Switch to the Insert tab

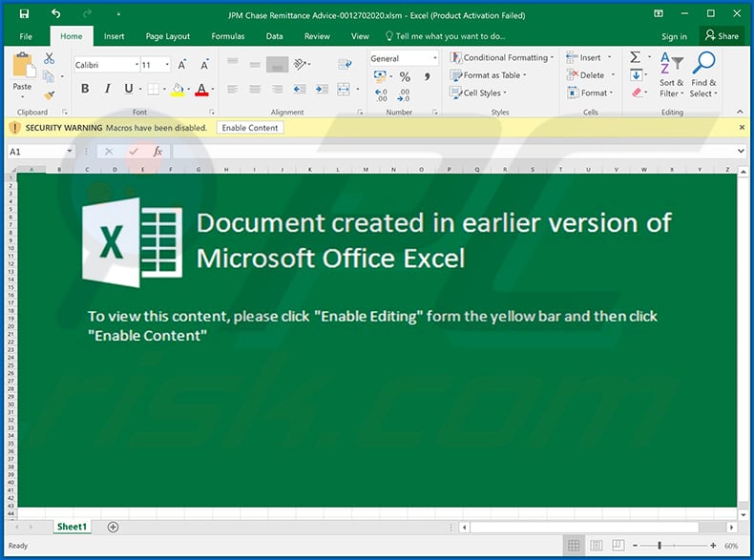(x=114, y=36)
